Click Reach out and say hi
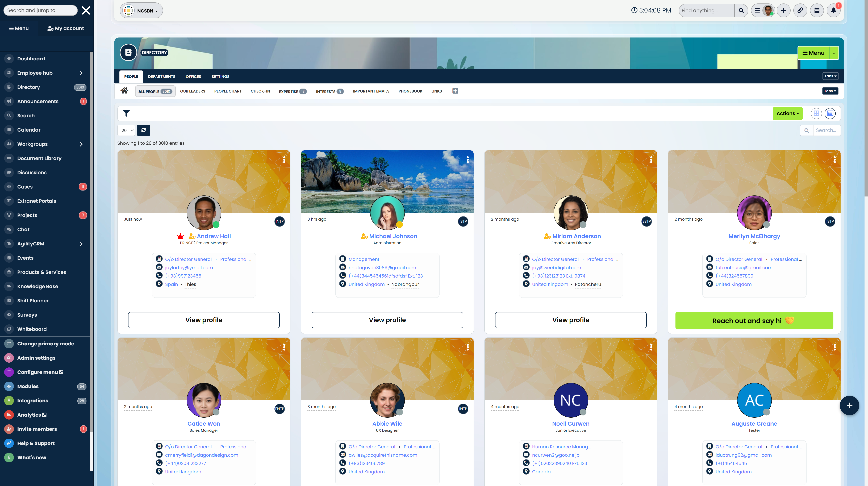The height and width of the screenshot is (486, 868). pyautogui.click(x=754, y=321)
